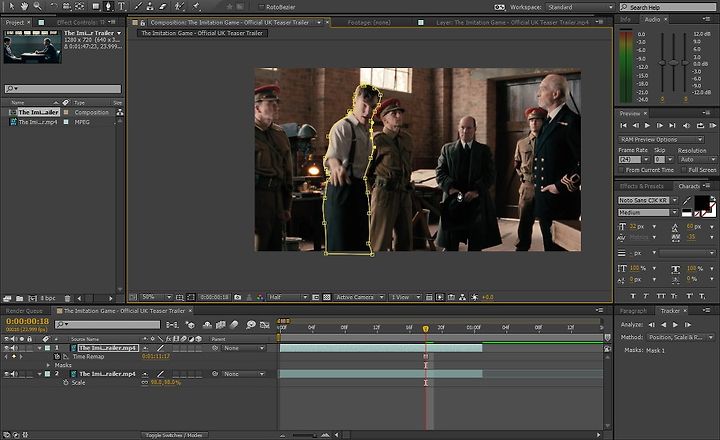This screenshot has height=440, width=720.
Task: Mute audio speaker of layer 1
Action: tap(14, 348)
